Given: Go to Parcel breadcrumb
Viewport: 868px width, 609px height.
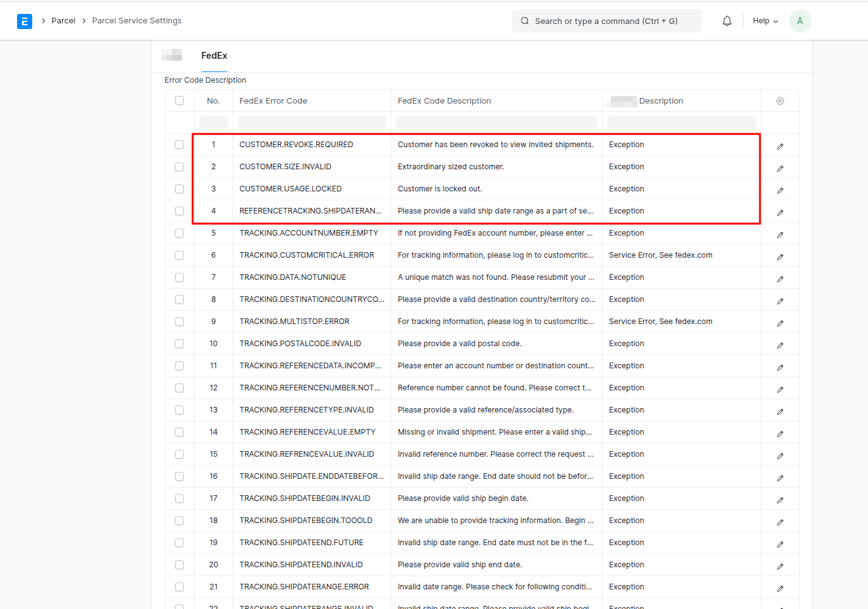Looking at the screenshot, I should pyautogui.click(x=63, y=21).
